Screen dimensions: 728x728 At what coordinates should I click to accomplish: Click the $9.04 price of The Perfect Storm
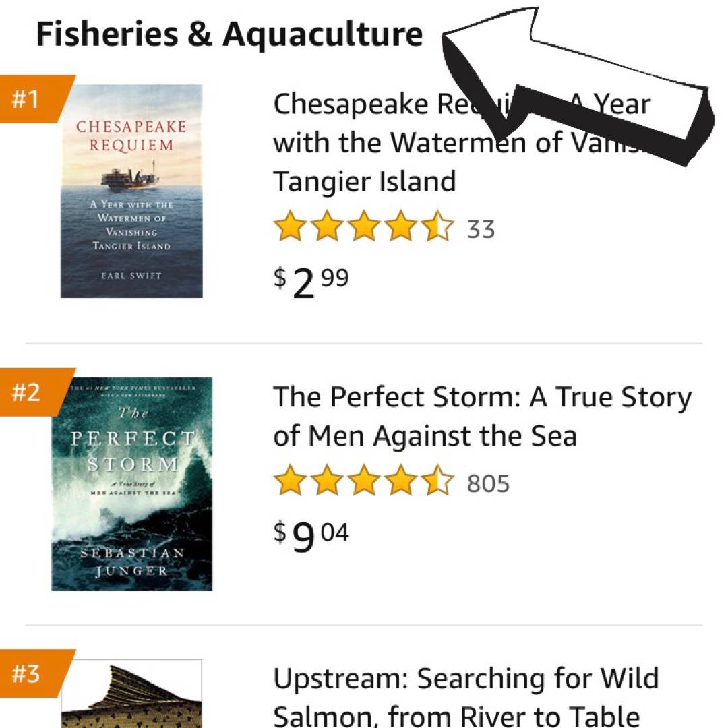click(x=311, y=536)
